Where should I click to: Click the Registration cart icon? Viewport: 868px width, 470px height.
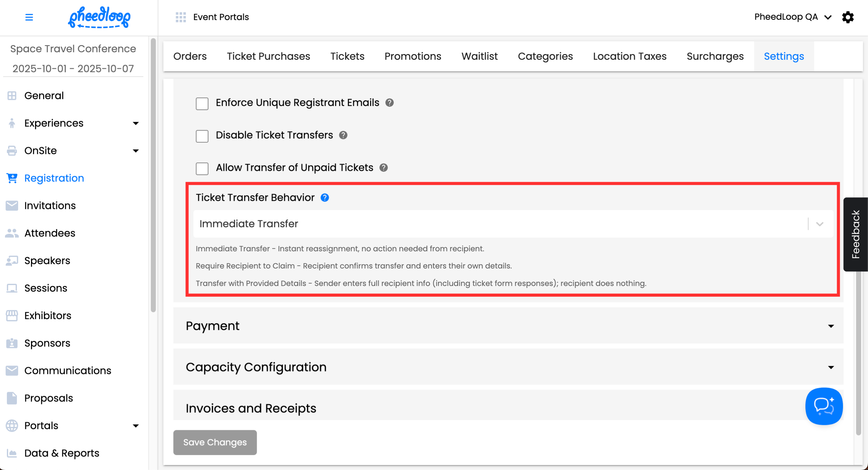[x=12, y=178]
